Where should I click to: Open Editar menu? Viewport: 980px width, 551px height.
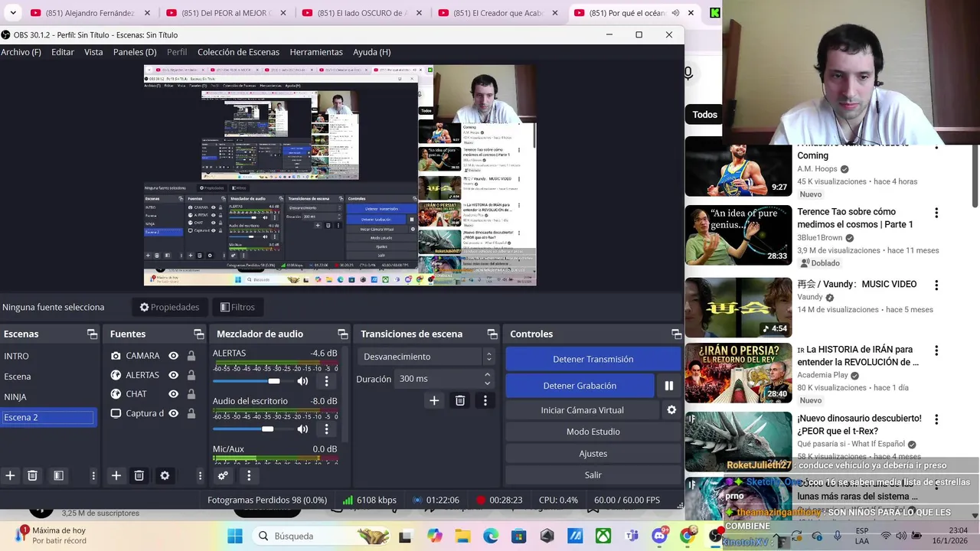point(63,52)
